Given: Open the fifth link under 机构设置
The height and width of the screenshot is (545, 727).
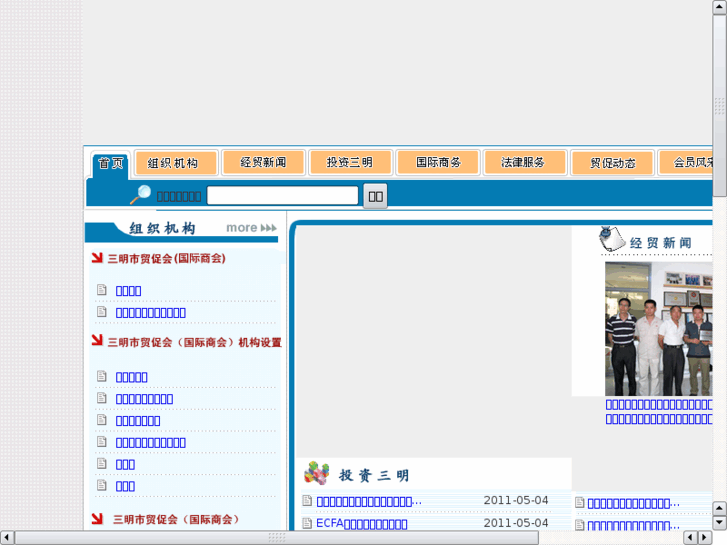Looking at the screenshot, I should [125, 464].
